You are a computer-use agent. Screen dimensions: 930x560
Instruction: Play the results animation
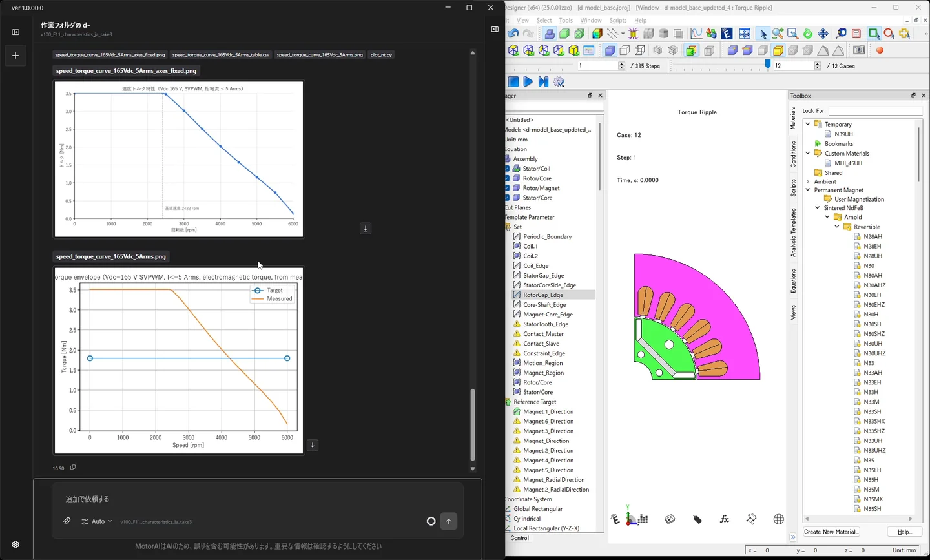[528, 81]
